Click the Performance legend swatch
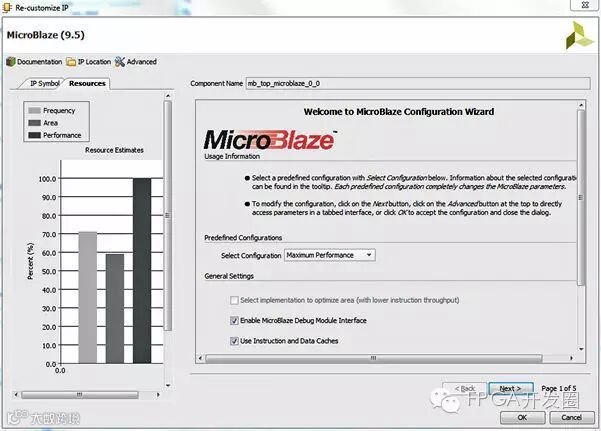601x431 pixels. pyautogui.click(x=34, y=135)
